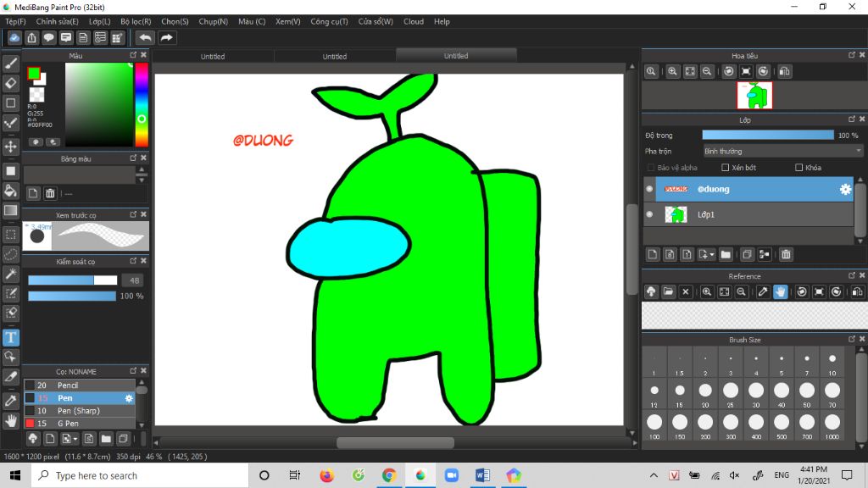Screen dimensions: 868x488
Task: Open the settings gear of @duong layer
Action: click(845, 189)
